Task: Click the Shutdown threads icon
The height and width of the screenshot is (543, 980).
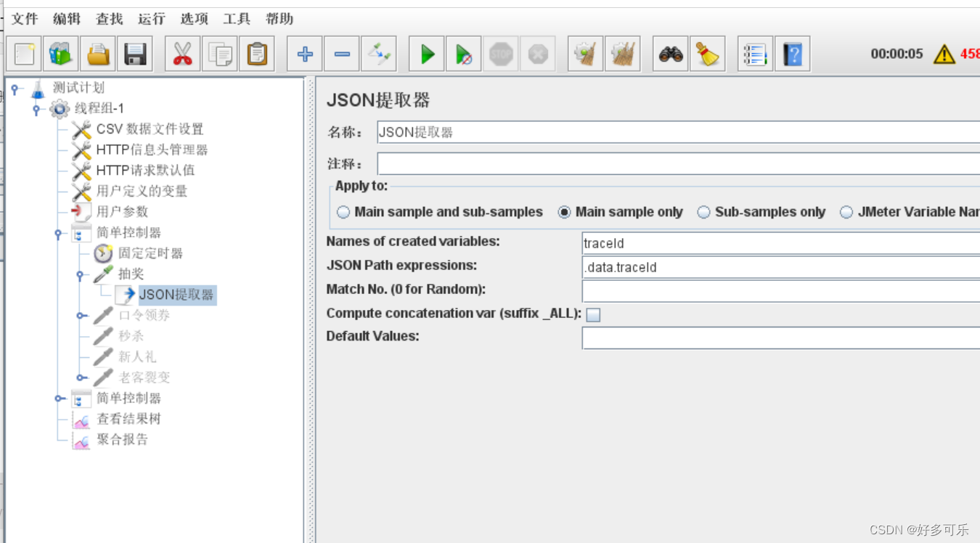Action: 538,54
